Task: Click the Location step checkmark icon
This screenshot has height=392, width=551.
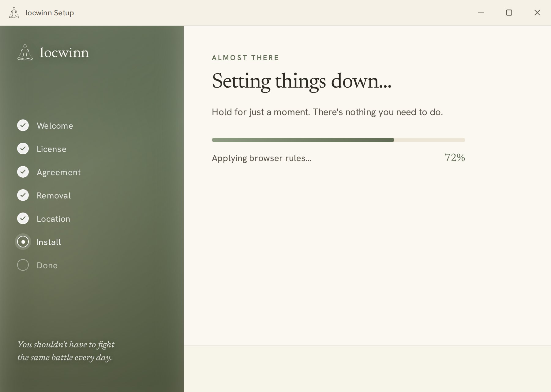Action: pyautogui.click(x=23, y=218)
